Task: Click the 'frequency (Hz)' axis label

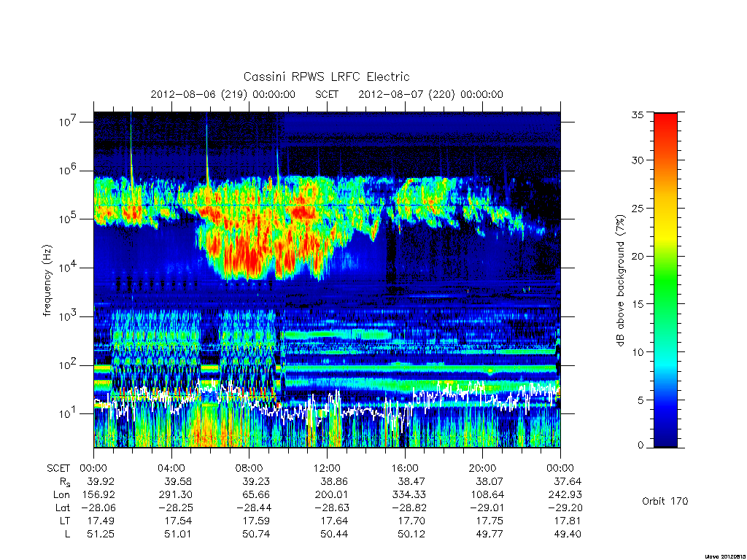Action: coord(47,281)
